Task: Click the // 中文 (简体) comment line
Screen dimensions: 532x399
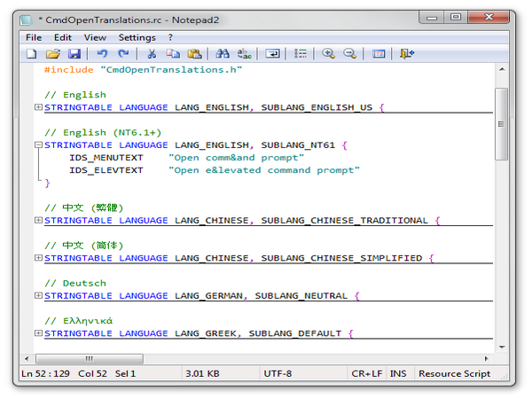Action: click(x=84, y=246)
